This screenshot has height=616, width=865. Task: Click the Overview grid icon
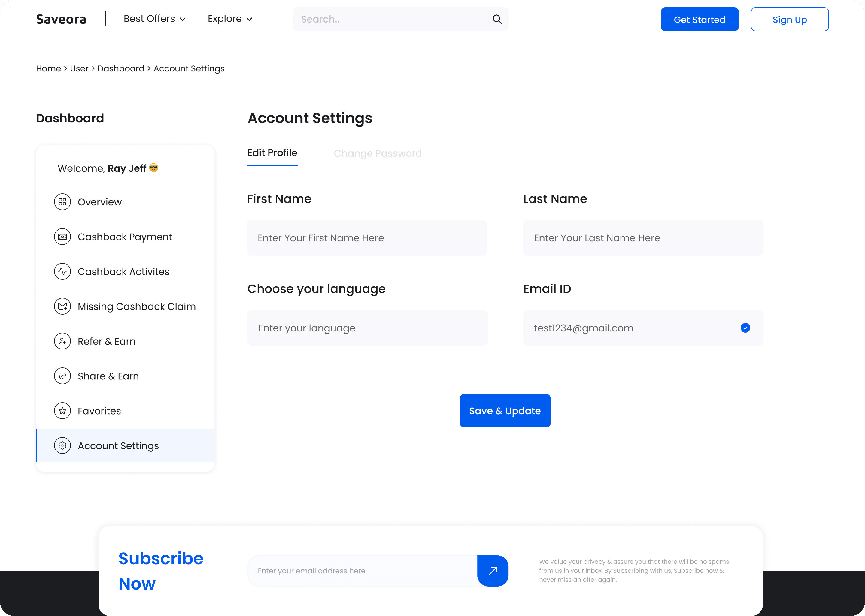click(x=62, y=202)
